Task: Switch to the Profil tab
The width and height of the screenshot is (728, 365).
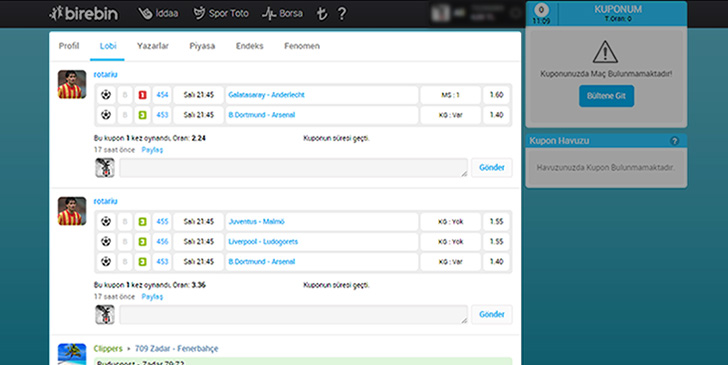Action: pos(69,46)
